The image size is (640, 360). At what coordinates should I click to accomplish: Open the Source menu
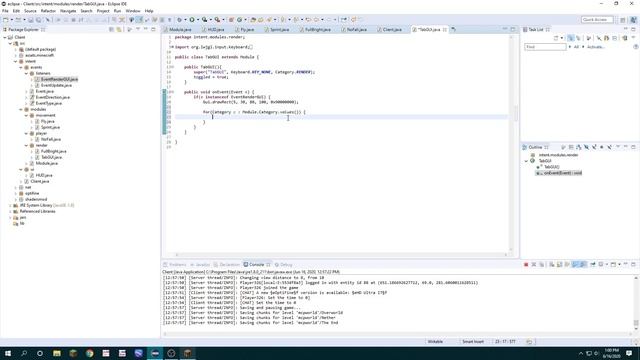coord(30,11)
